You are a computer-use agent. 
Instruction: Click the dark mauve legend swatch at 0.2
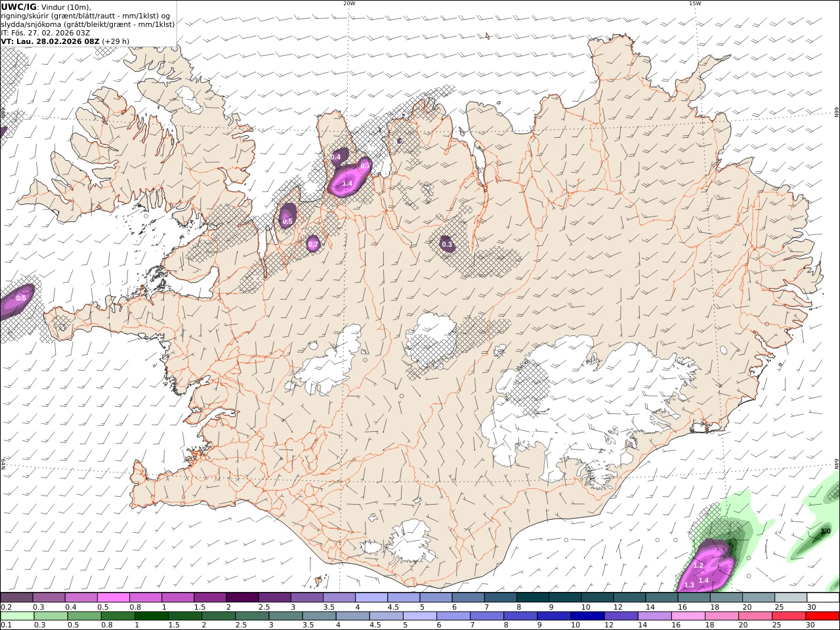[x=16, y=598]
